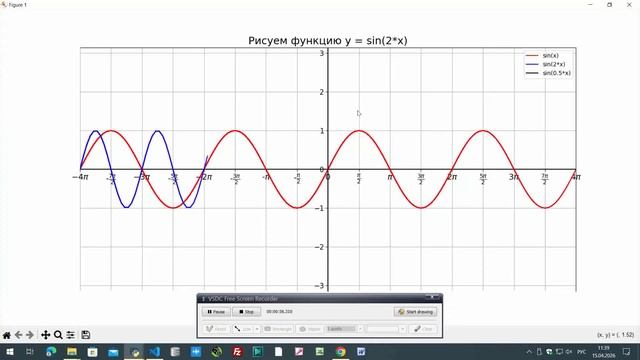
Task: Click the Clear drawing button in recorder
Action: 423,329
